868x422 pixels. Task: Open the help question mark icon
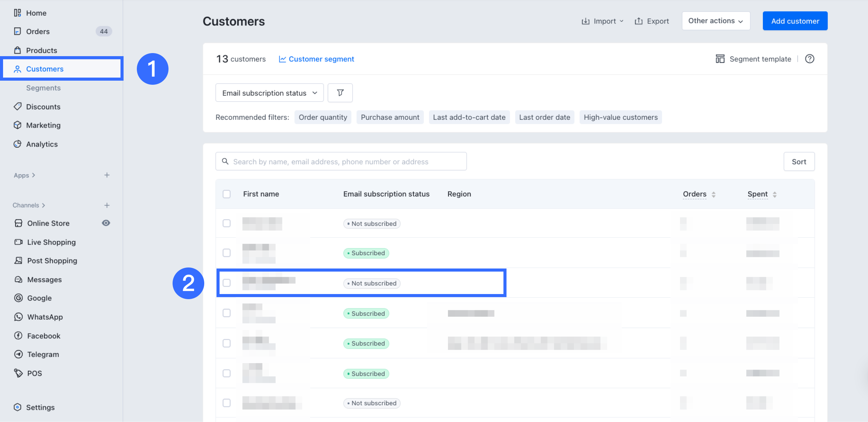[809, 59]
